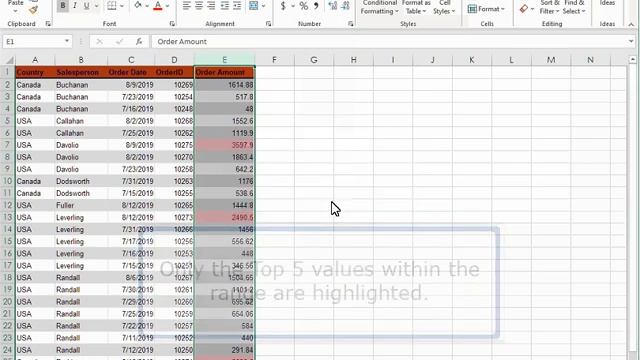Screen dimensions: 640x360
Task: Toggle Bold formatting
Action: click(x=63, y=6)
